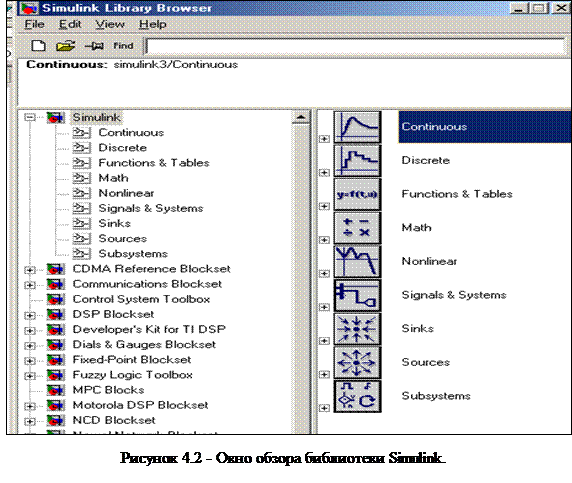The height and width of the screenshot is (483, 572).
Task: Click the tree pane scroll up arrow
Action: [301, 117]
